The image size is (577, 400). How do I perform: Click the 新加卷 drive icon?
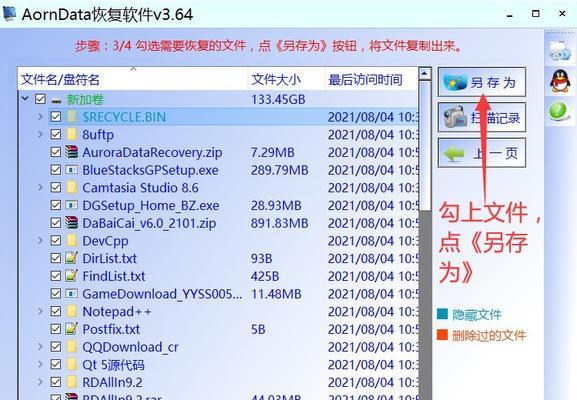point(56,100)
